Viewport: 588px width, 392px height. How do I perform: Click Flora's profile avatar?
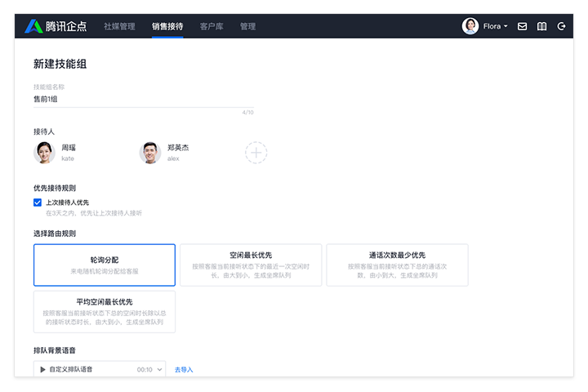pos(470,26)
